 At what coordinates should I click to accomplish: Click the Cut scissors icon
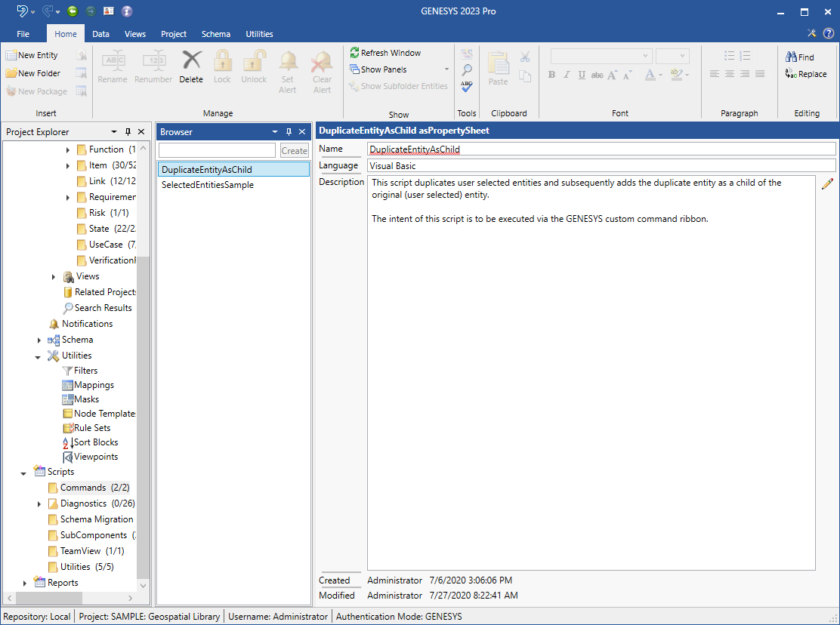pos(525,57)
